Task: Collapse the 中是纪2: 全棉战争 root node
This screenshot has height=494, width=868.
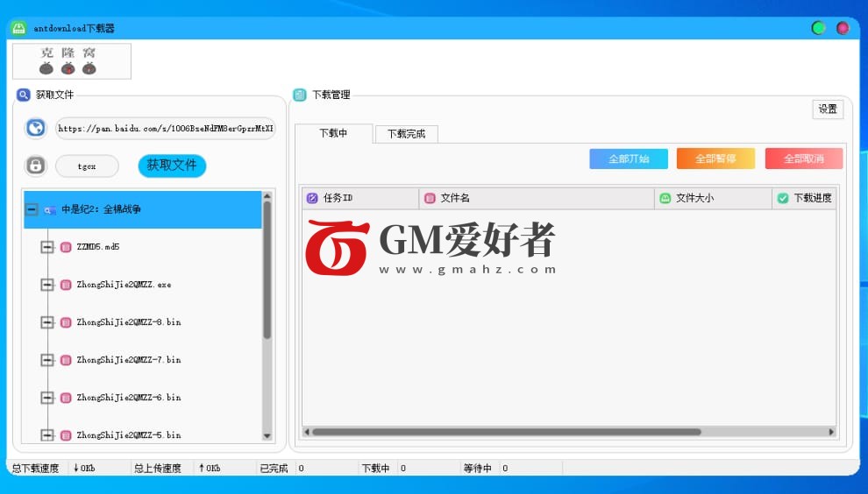Action: (32, 209)
